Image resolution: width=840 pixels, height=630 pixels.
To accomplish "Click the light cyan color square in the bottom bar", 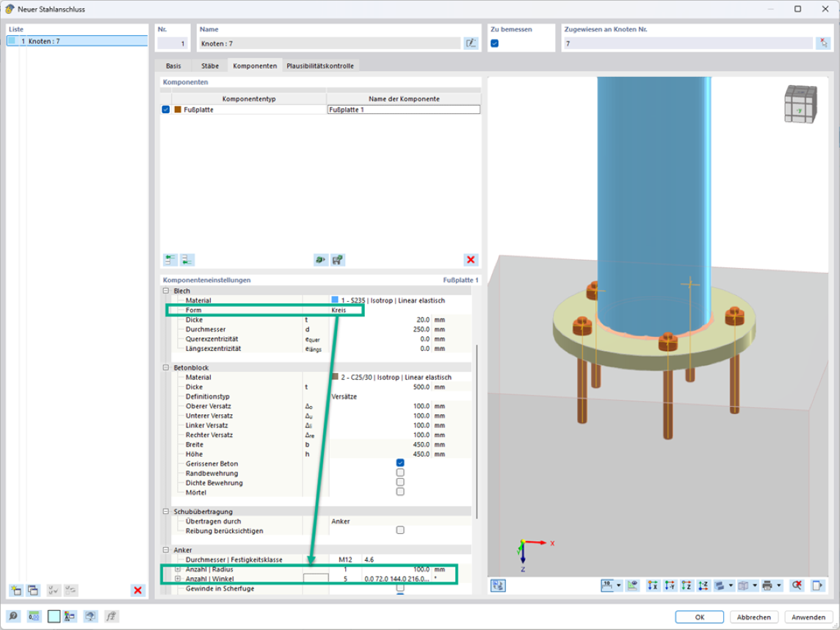I will click(54, 616).
